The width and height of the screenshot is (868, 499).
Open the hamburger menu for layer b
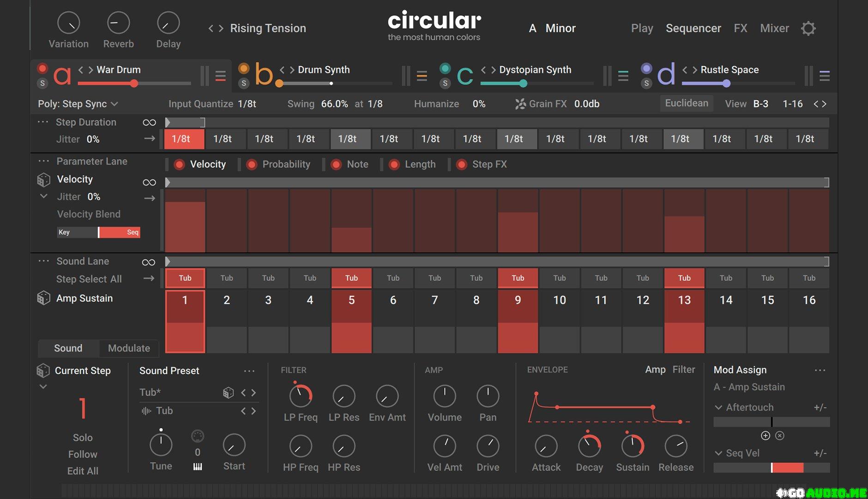[422, 76]
